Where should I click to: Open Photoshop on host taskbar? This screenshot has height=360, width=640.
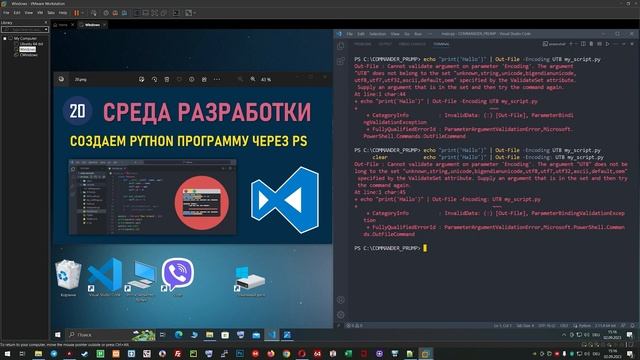click(240, 353)
